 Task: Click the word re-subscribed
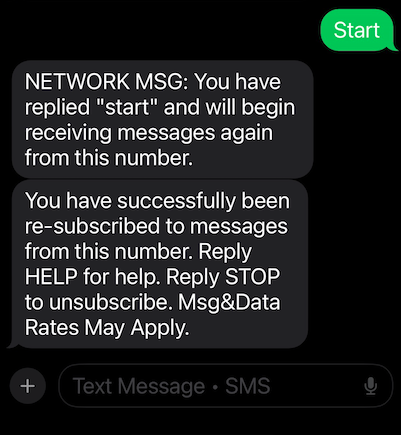[x=93, y=226]
